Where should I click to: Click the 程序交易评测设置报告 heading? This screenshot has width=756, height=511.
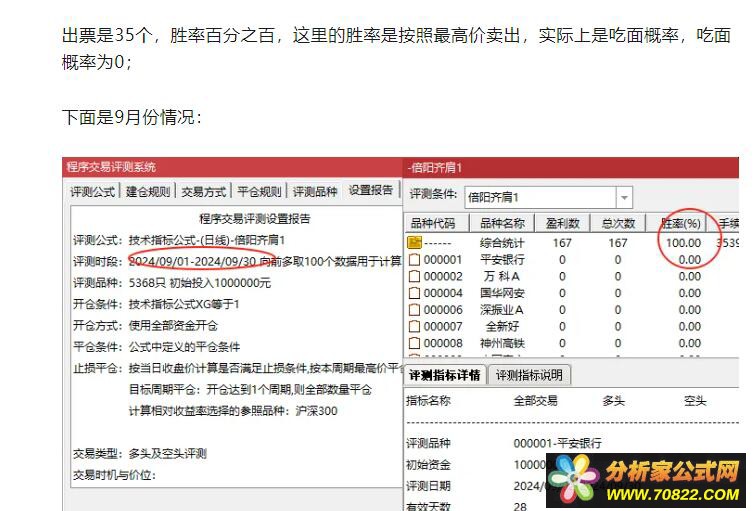pyautogui.click(x=255, y=218)
